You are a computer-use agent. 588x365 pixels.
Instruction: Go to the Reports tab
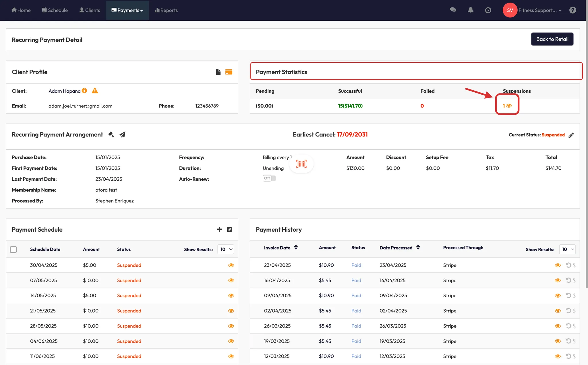point(166,10)
